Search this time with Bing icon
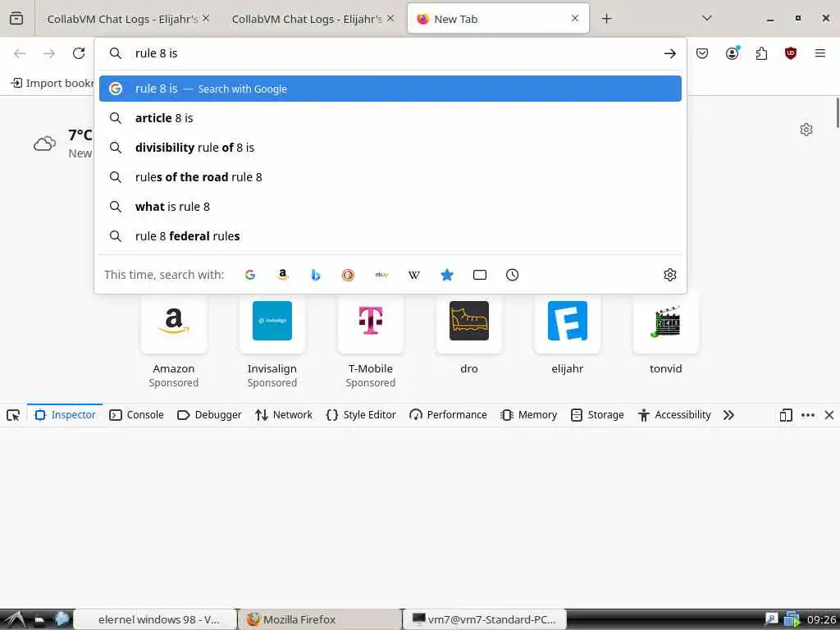840x630 pixels. [316, 275]
